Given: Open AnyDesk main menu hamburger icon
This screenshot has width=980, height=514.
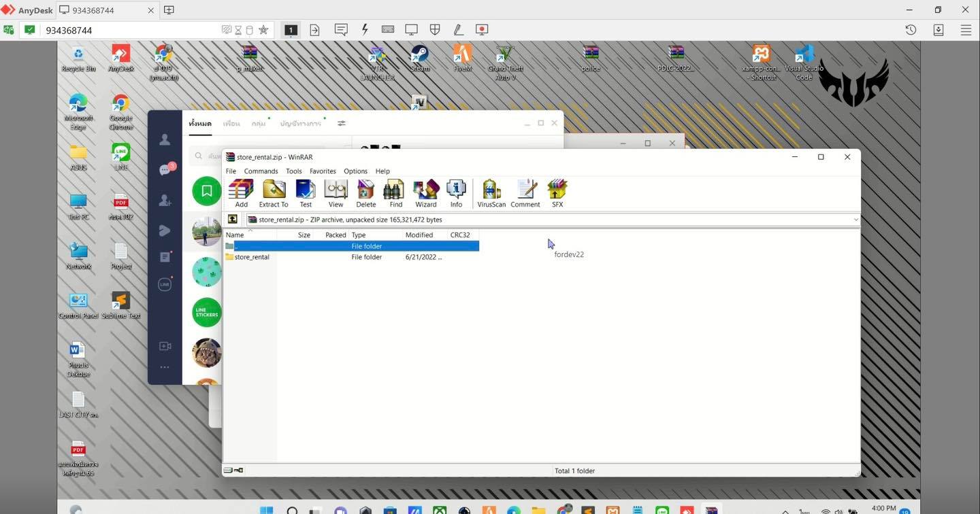Looking at the screenshot, I should point(966,30).
